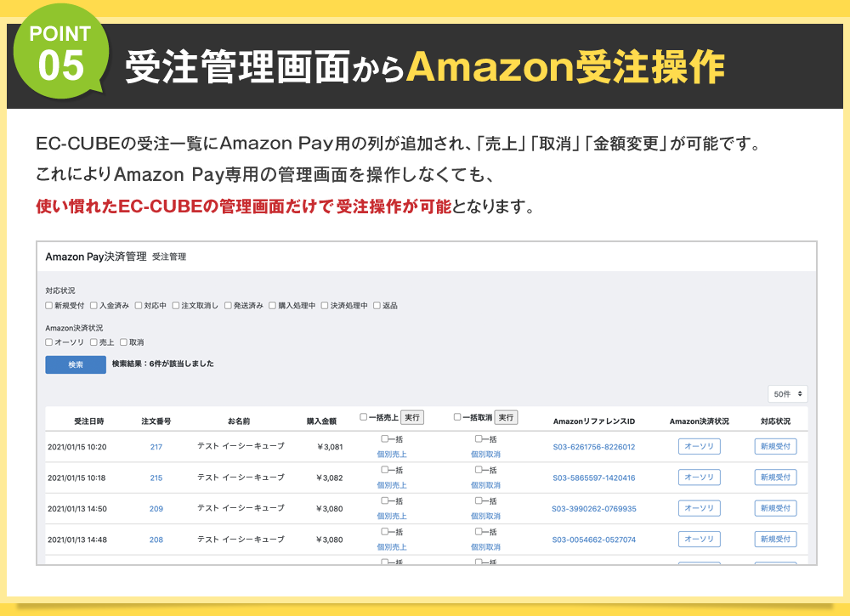Click the Amazon決済状況 column header

tap(700, 421)
